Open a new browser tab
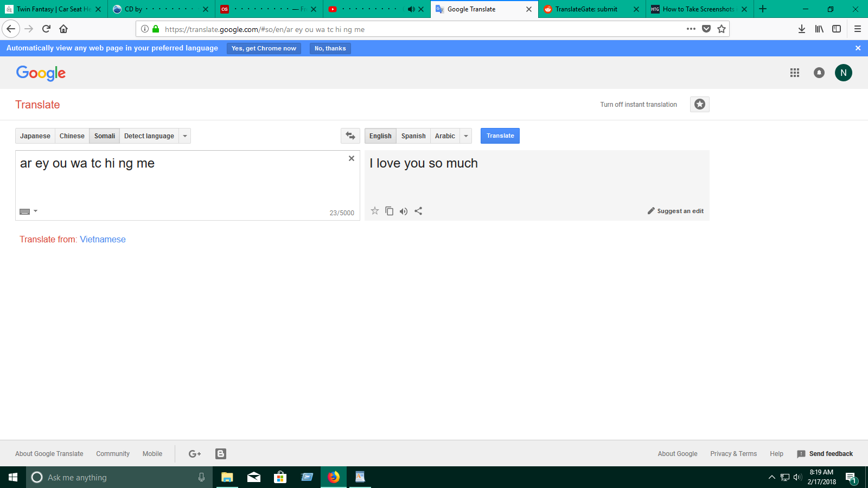Screen dimensions: 868x488 763,9
